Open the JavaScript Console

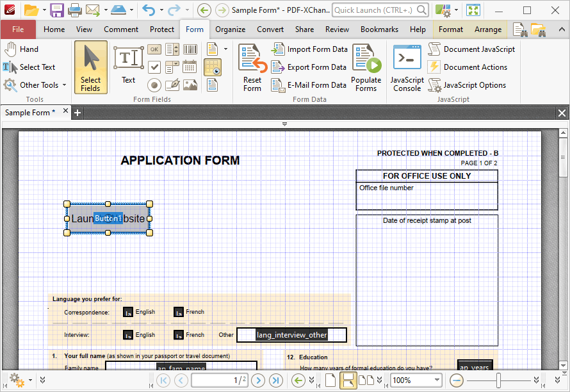point(407,68)
